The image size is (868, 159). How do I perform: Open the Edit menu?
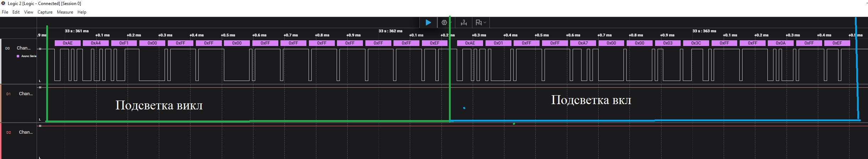point(16,12)
